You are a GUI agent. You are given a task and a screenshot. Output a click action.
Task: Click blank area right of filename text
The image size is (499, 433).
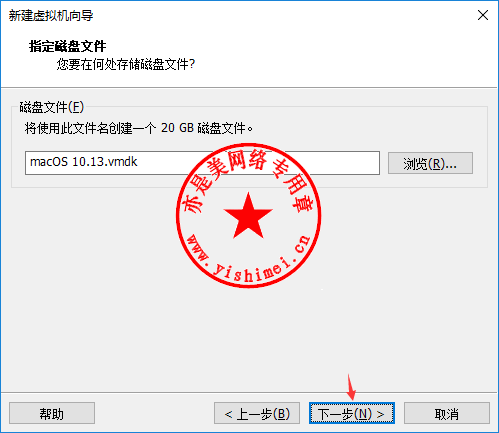click(347, 163)
